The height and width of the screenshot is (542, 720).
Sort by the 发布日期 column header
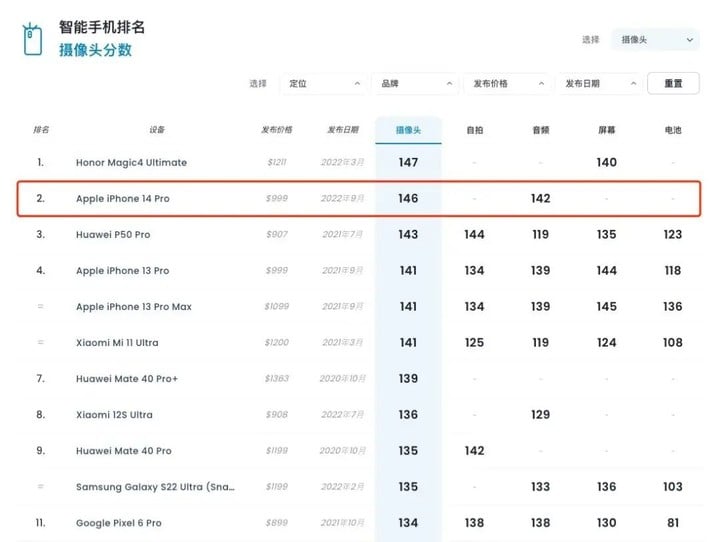coord(343,130)
